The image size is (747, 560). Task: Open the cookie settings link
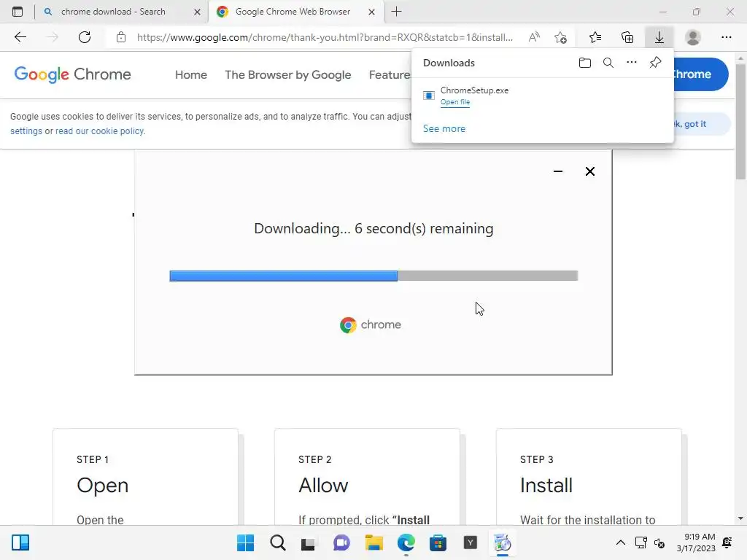(26, 131)
